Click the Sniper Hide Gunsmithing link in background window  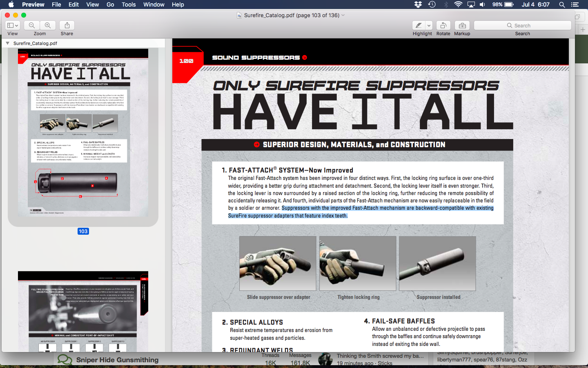pos(117,360)
